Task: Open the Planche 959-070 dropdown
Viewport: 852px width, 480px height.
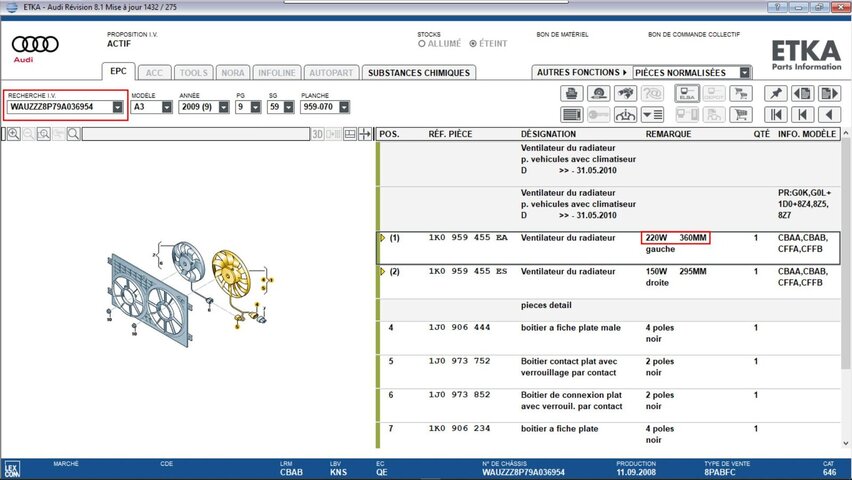Action: coord(344,107)
